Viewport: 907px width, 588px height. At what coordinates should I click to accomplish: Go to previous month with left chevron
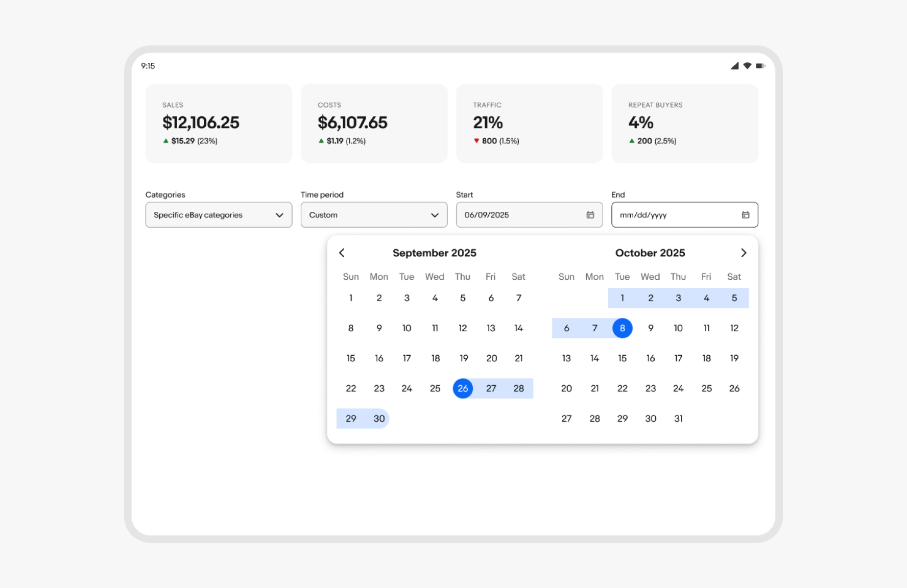point(342,253)
